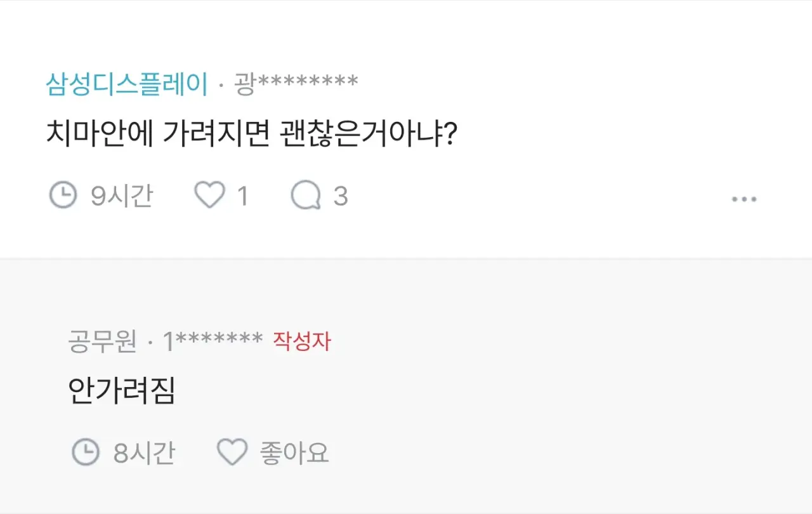Viewport: 812px width, 514px height.
Task: Select the reply text 안가려짐
Action: pyautogui.click(x=121, y=390)
